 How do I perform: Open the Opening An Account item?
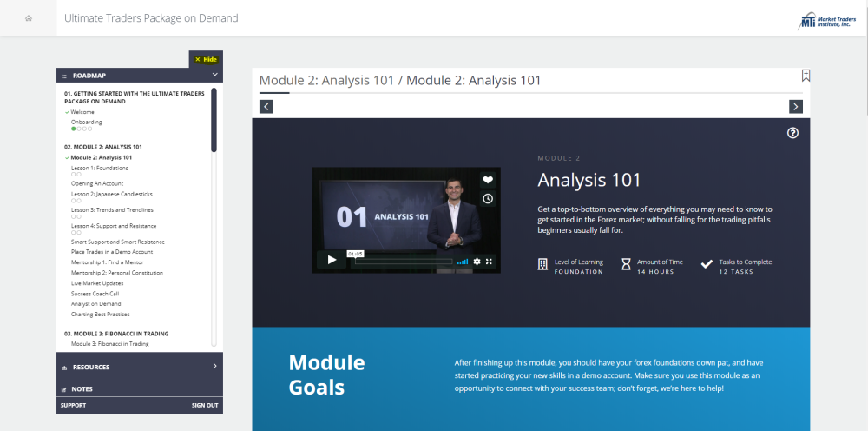(x=97, y=183)
